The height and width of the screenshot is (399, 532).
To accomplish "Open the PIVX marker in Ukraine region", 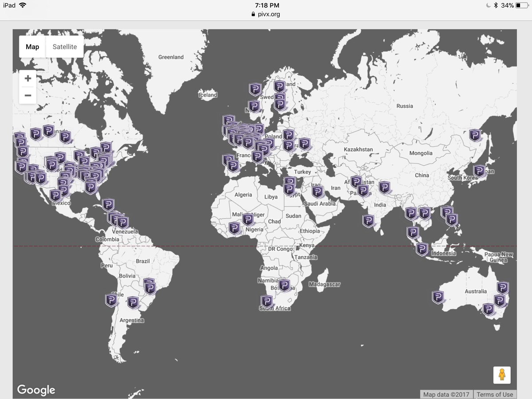I will 304,144.
